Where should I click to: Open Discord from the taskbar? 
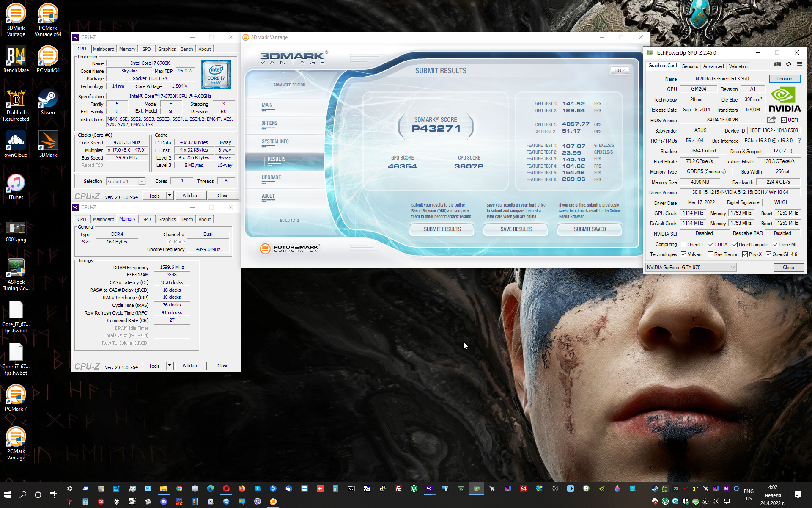point(164,502)
